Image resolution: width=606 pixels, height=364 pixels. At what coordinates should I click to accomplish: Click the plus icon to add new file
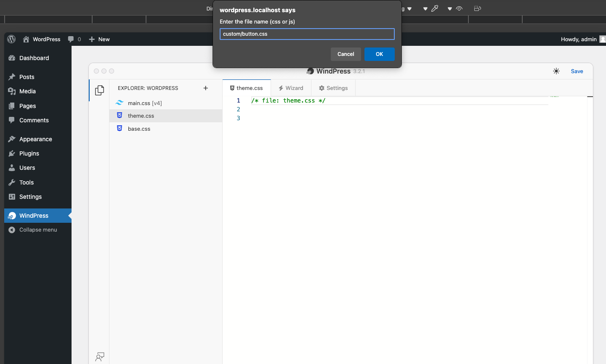tap(206, 88)
